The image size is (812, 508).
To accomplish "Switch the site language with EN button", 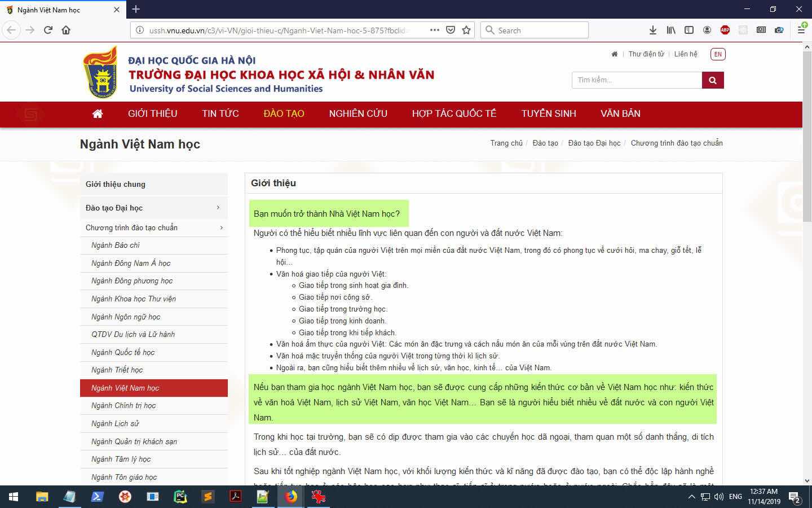I will pyautogui.click(x=718, y=54).
